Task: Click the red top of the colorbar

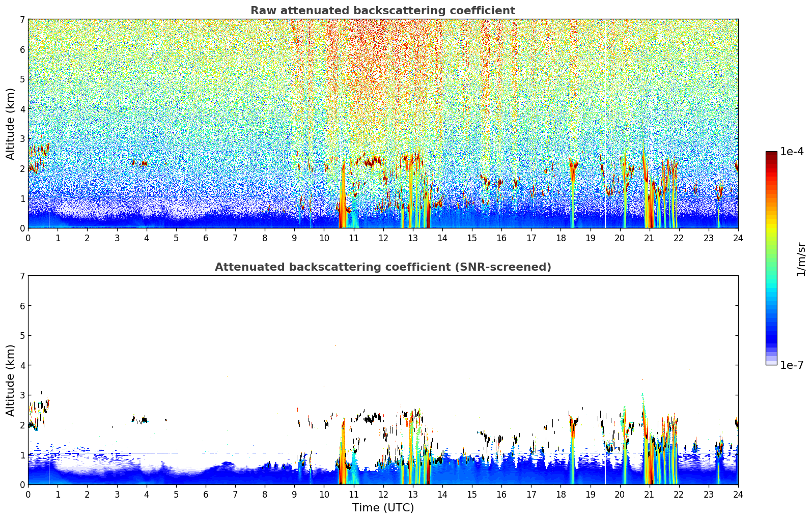Action: pos(771,158)
